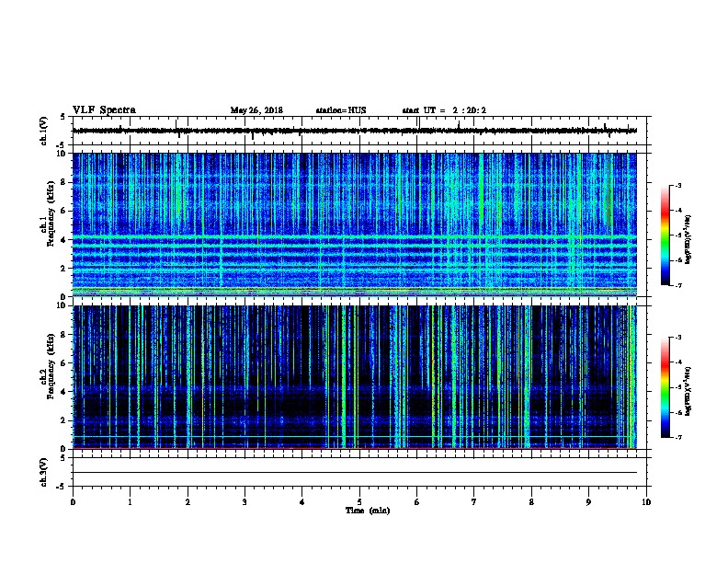Click the "5" tick on the Time axis
The width and height of the screenshot is (728, 563).
tap(359, 502)
